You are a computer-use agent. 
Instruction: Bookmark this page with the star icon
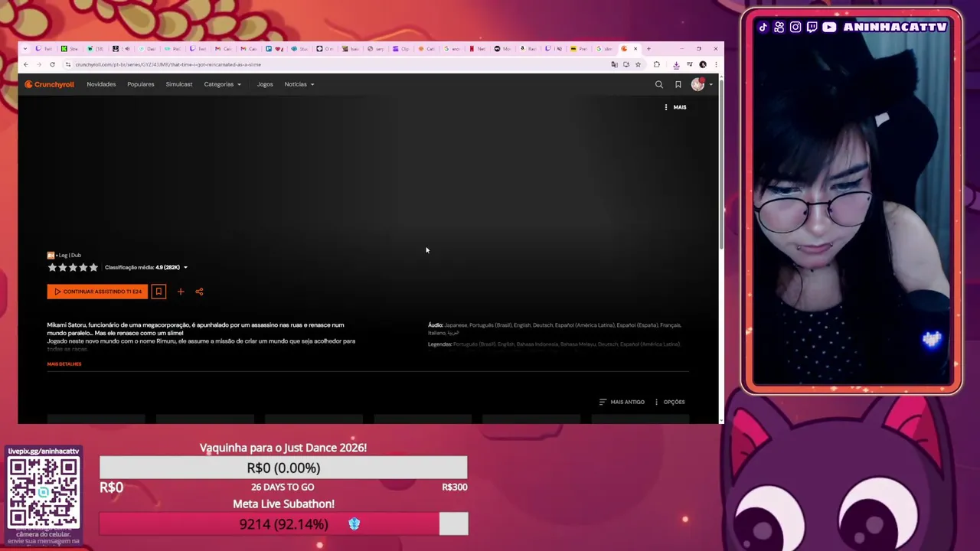click(638, 64)
